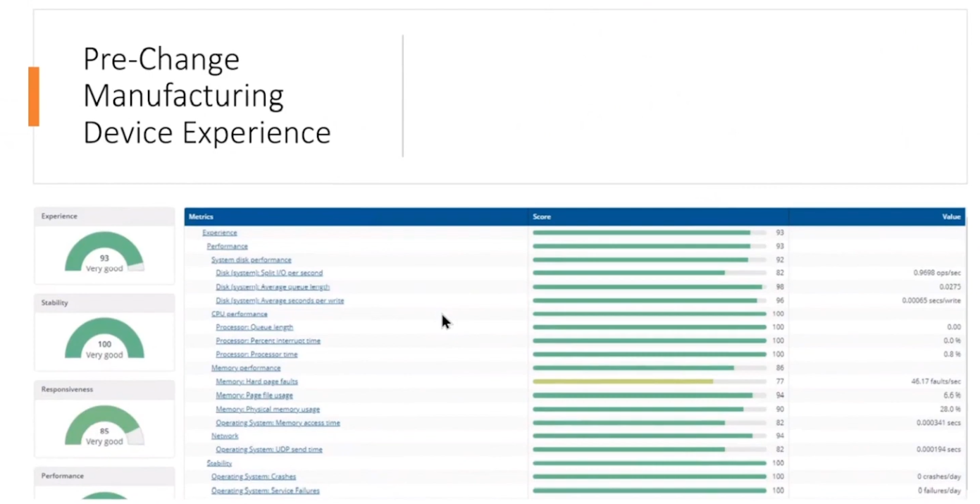The height and width of the screenshot is (504, 980).
Task: Click Disk (system): Average seconds per write
Action: click(x=280, y=300)
